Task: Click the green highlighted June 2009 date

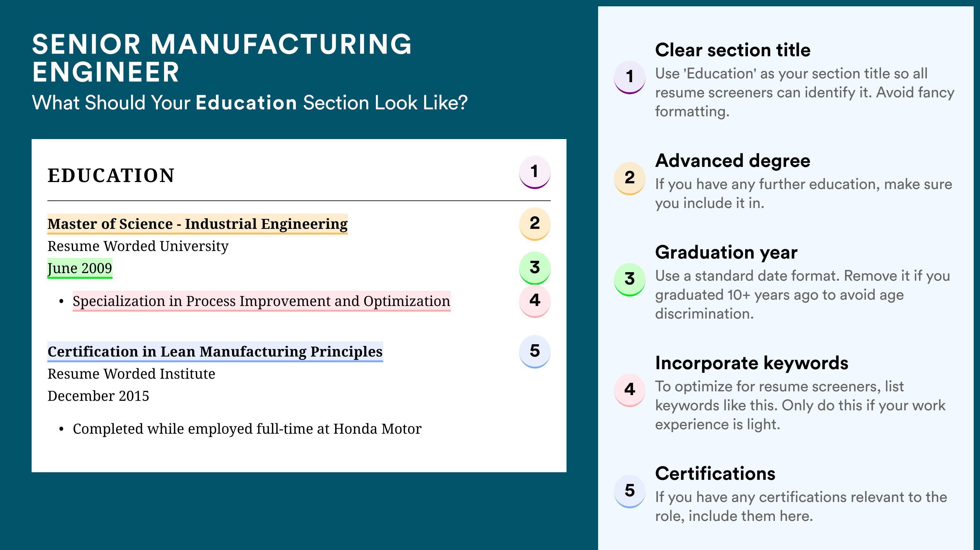Action: click(80, 269)
